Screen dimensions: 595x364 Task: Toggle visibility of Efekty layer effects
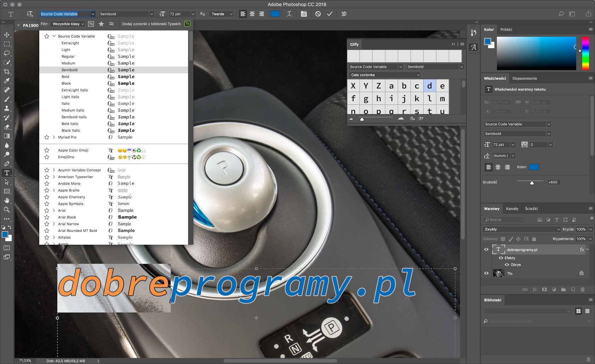501,258
